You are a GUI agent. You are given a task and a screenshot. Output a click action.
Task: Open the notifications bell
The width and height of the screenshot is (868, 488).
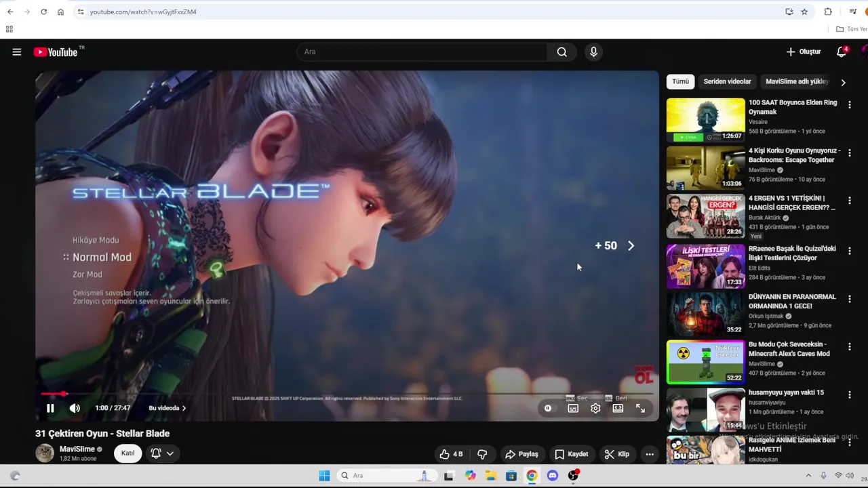click(x=842, y=52)
